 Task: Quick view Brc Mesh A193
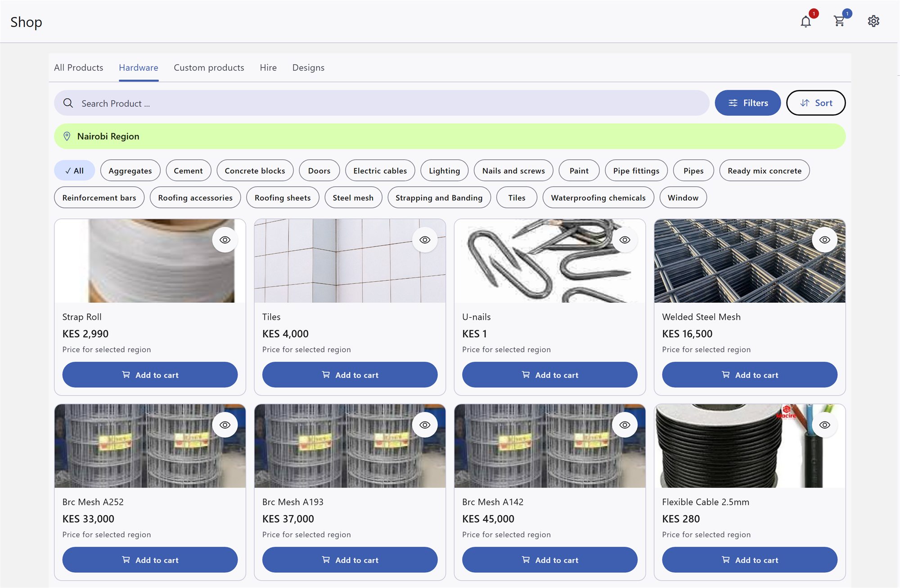[425, 425]
